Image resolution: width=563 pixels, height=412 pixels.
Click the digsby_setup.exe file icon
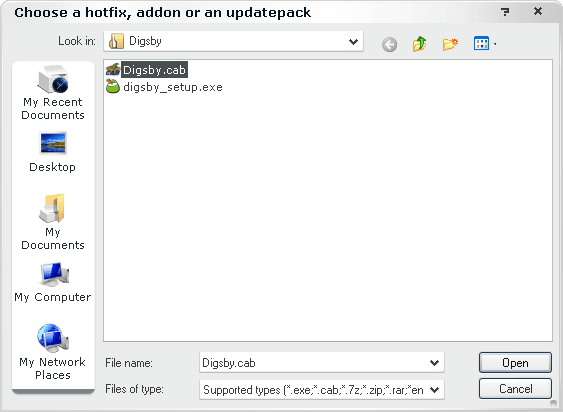point(113,87)
